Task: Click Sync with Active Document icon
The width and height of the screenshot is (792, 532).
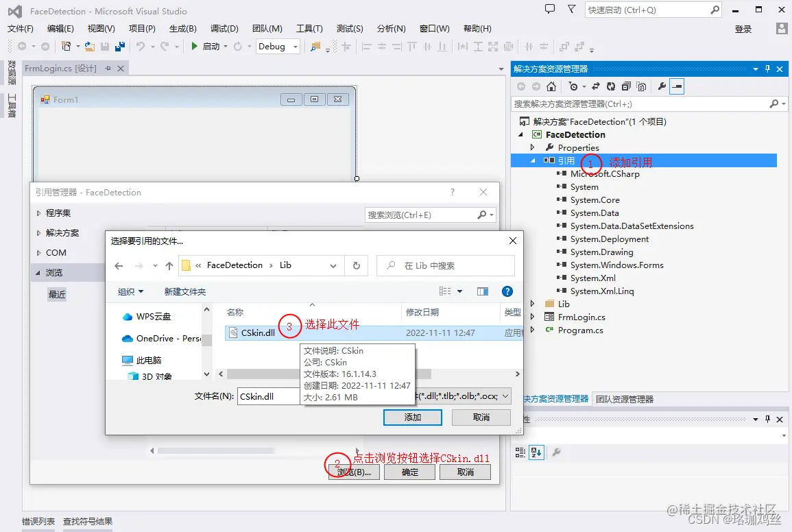Action: [x=596, y=86]
